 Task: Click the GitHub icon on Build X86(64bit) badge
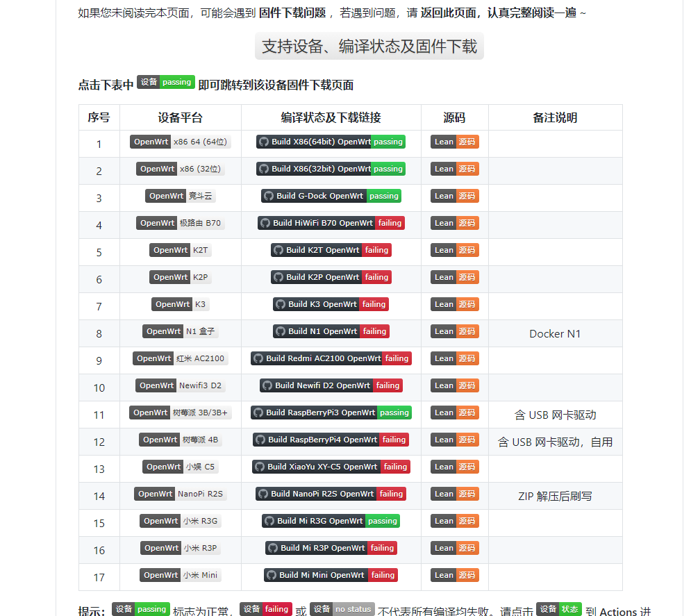click(x=263, y=142)
